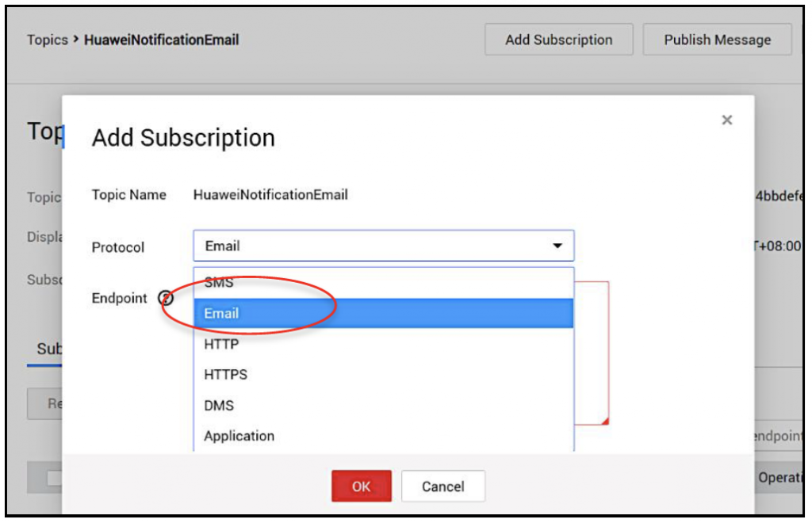Viewport: 812px width, 523px height.
Task: Go back to Topics breadcrumb
Action: (47, 40)
